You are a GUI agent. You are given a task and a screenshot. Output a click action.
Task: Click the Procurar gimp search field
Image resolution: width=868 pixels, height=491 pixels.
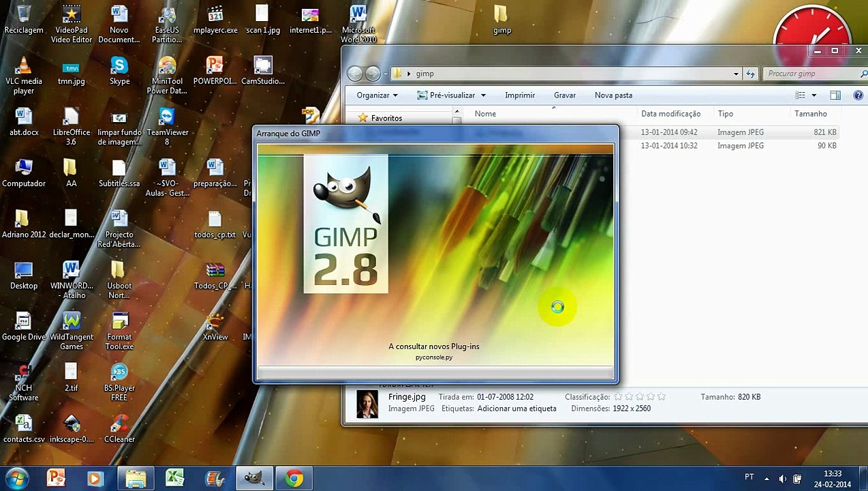point(814,74)
